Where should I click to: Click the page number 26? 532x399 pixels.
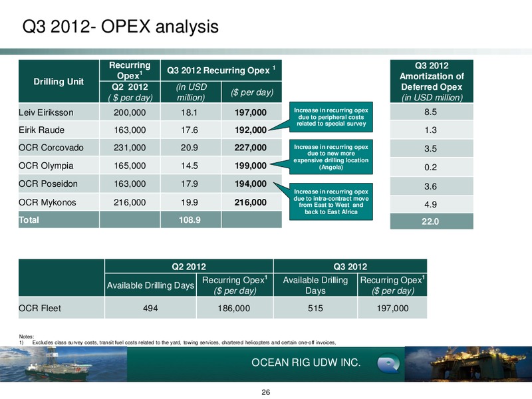(265, 392)
